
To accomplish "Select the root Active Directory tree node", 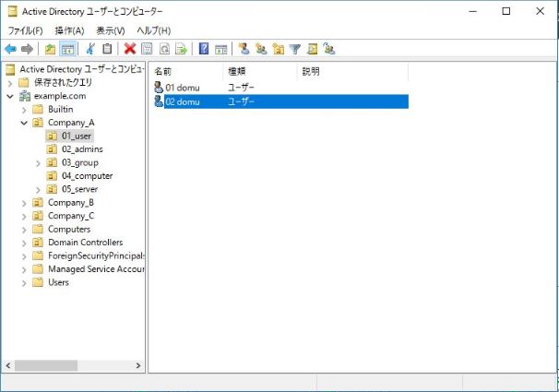I will [x=82, y=69].
